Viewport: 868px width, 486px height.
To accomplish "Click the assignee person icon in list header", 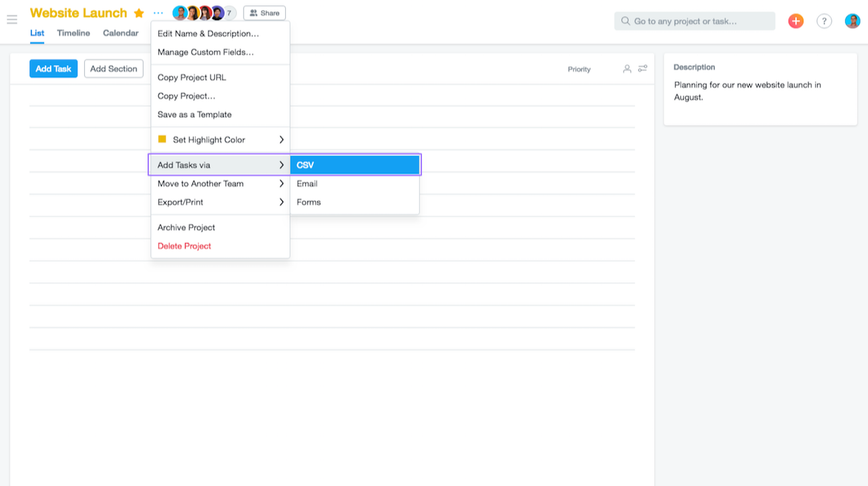I will coord(627,69).
